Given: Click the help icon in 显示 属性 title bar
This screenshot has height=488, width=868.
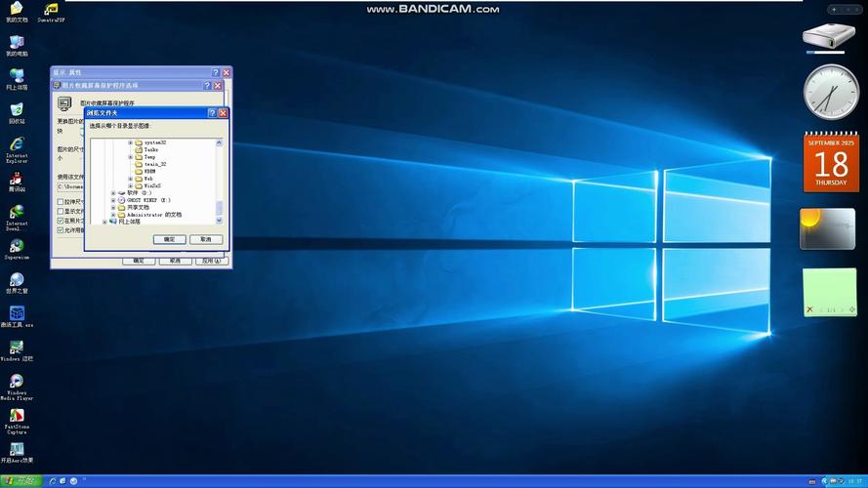Looking at the screenshot, I should pyautogui.click(x=216, y=72).
